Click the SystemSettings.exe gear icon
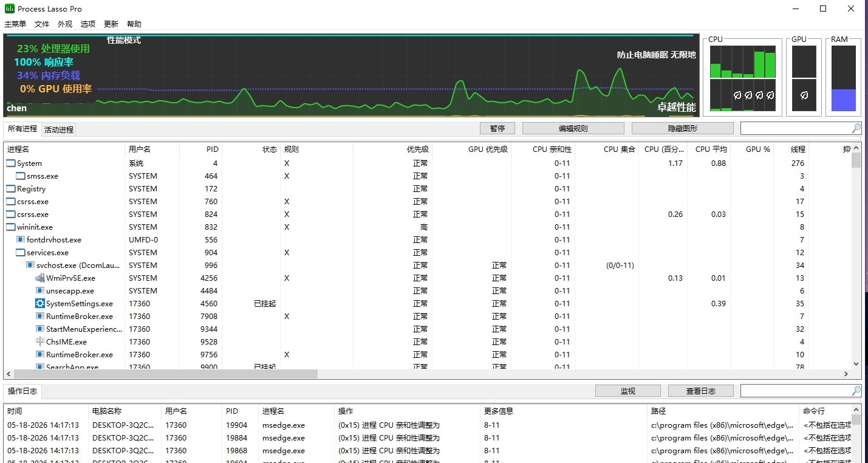 coord(39,304)
